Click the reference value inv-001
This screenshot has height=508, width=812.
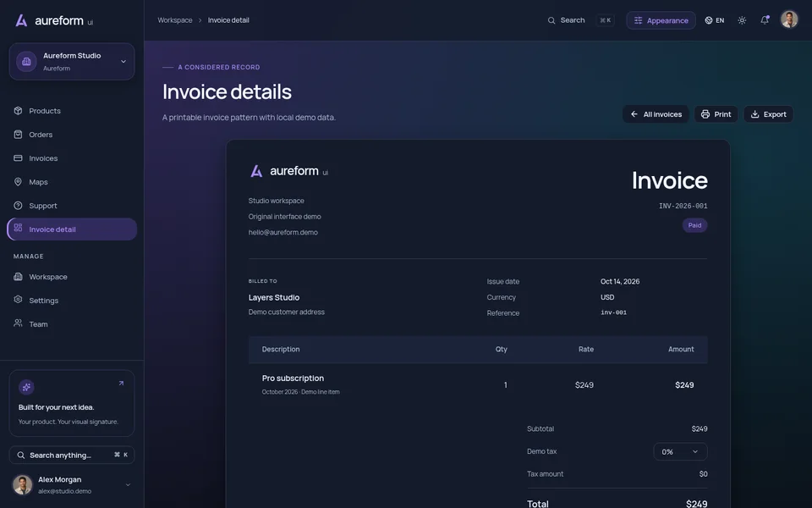coord(614,312)
